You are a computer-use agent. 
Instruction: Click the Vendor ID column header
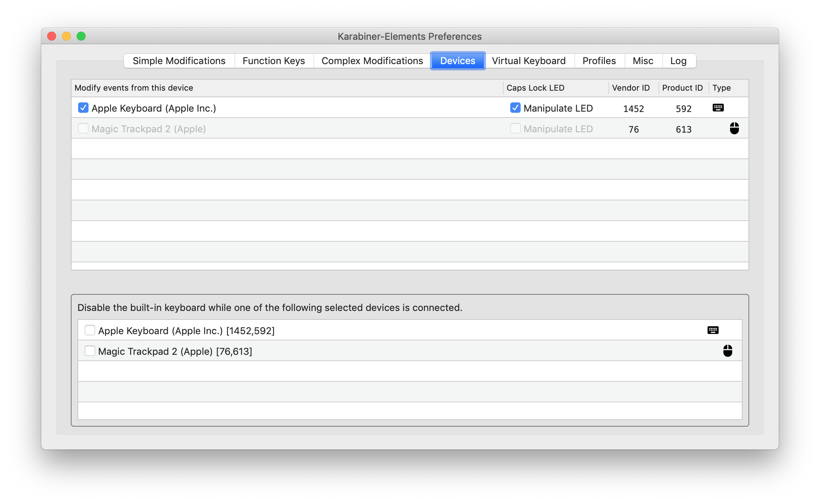(630, 88)
